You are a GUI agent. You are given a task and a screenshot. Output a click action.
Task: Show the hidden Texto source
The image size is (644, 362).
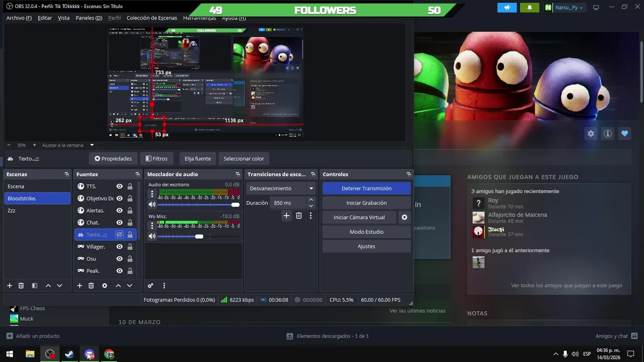click(119, 234)
